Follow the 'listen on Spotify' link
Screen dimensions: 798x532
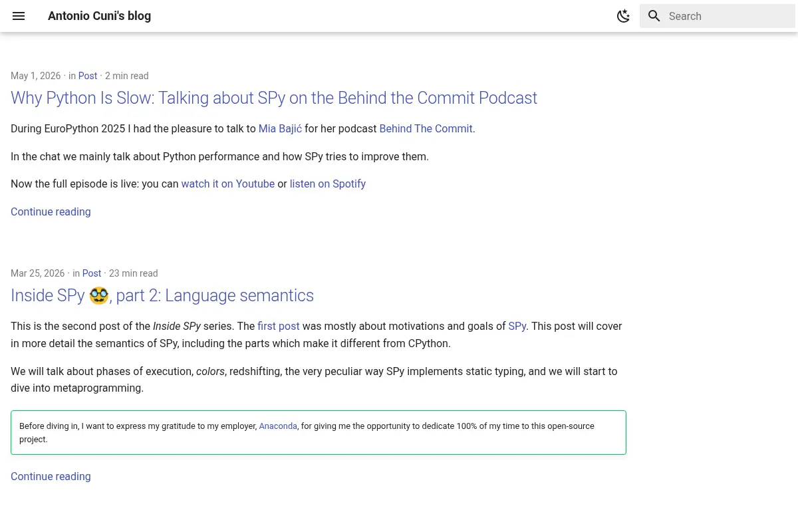click(x=328, y=184)
